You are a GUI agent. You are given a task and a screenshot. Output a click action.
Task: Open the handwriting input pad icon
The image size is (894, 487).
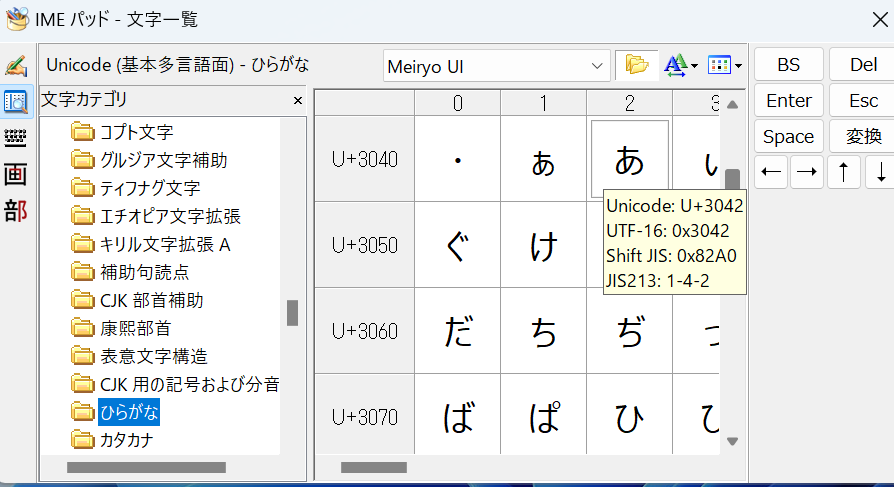pyautogui.click(x=16, y=66)
